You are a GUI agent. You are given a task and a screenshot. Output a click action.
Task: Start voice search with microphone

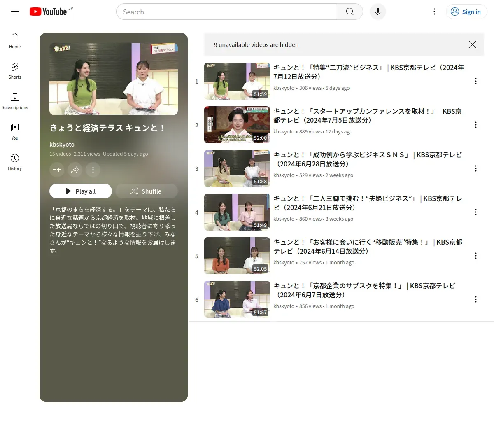pyautogui.click(x=377, y=12)
